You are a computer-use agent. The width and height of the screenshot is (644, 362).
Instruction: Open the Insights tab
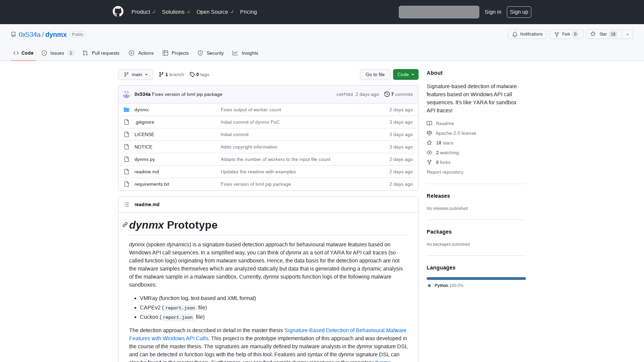point(245,53)
